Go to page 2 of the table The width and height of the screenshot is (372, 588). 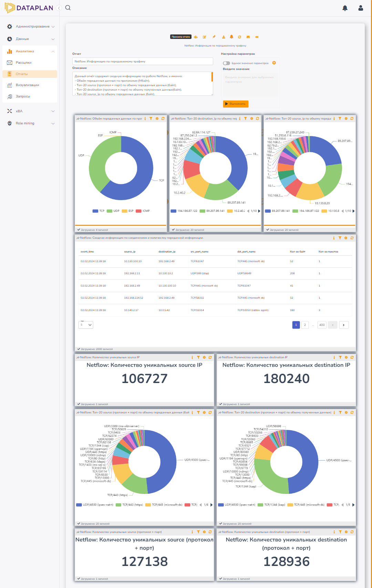[305, 325]
